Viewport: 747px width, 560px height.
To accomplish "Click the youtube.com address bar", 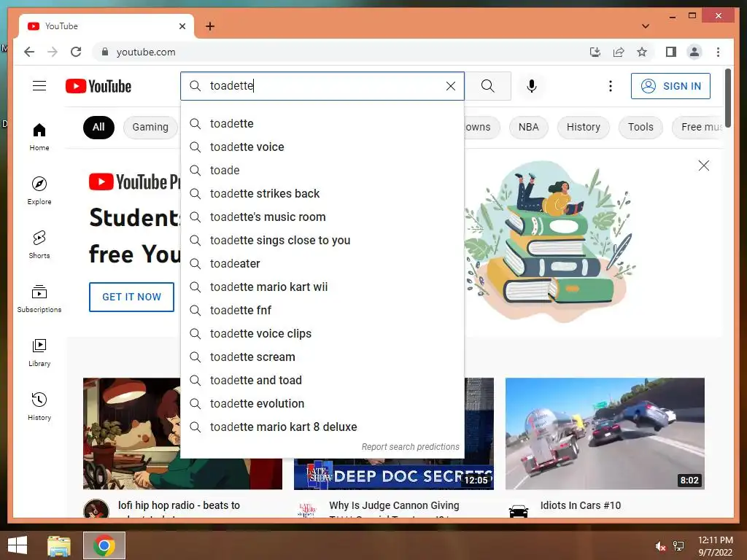I will click(x=338, y=52).
